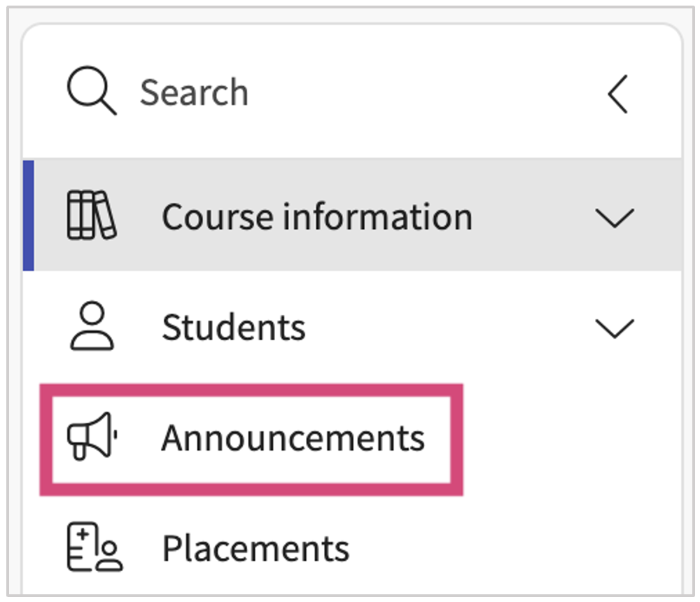The image size is (700, 602).
Task: Click the books icon for Course information
Action: coord(92,216)
